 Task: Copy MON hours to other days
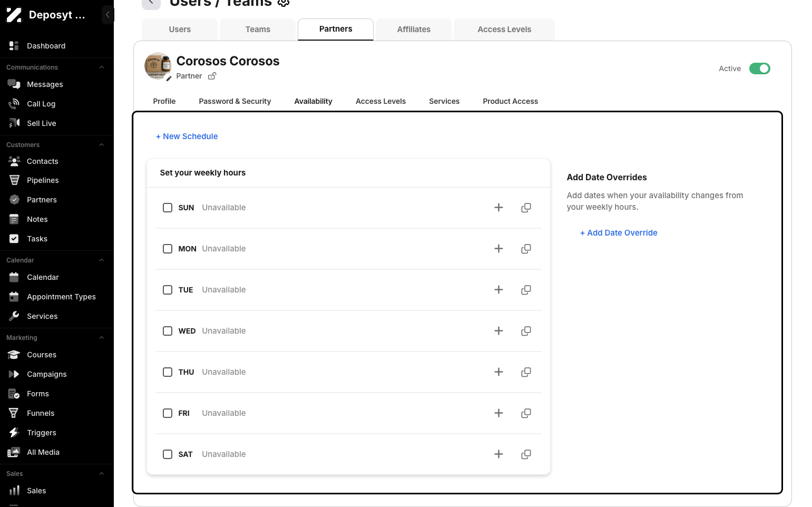(x=526, y=249)
